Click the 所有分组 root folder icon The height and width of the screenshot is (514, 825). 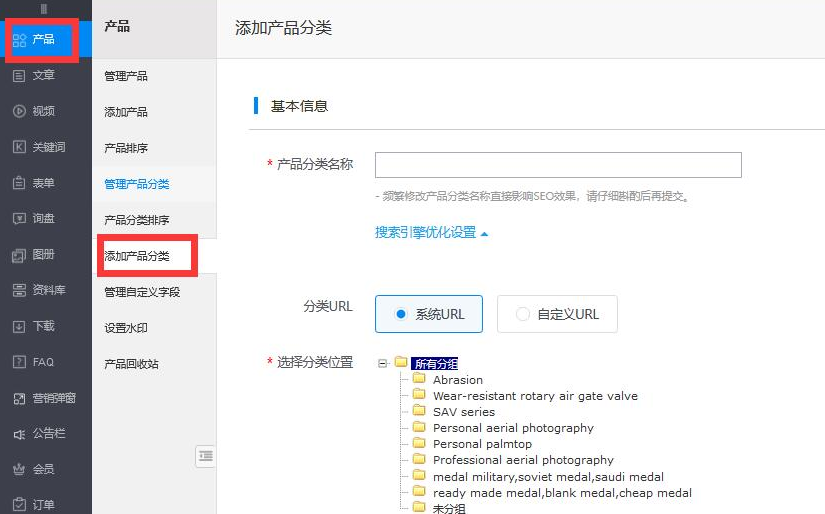[x=401, y=362]
